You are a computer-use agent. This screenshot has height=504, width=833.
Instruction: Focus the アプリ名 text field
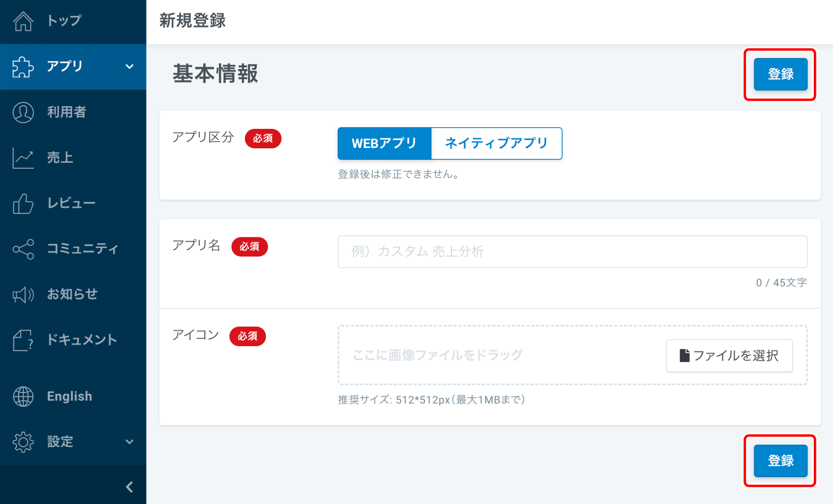point(572,252)
